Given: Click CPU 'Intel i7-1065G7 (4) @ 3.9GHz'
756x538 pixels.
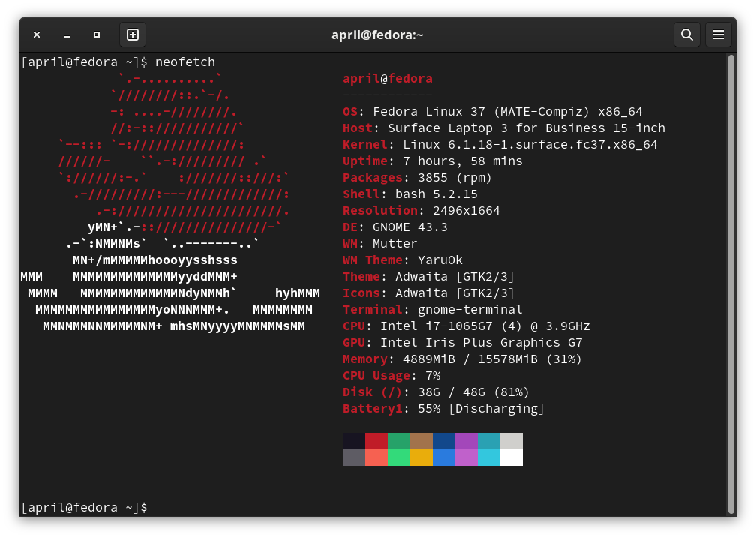Looking at the screenshot, I should pyautogui.click(x=485, y=326).
